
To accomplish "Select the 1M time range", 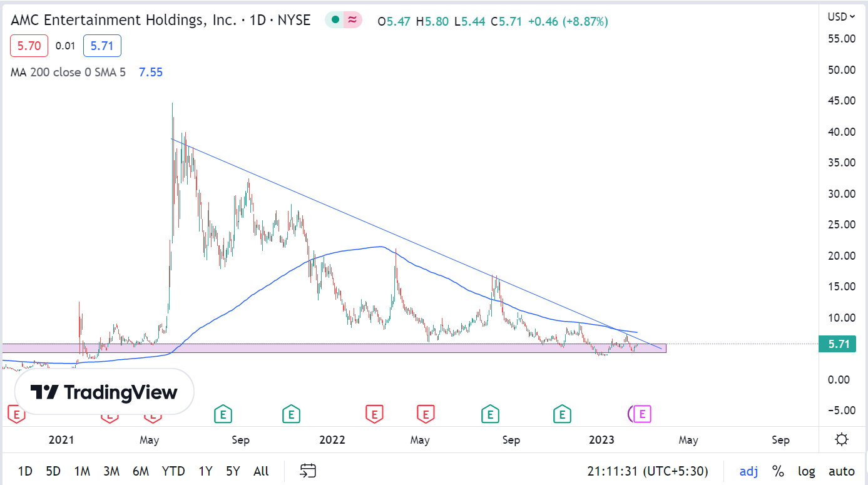I will [x=82, y=471].
